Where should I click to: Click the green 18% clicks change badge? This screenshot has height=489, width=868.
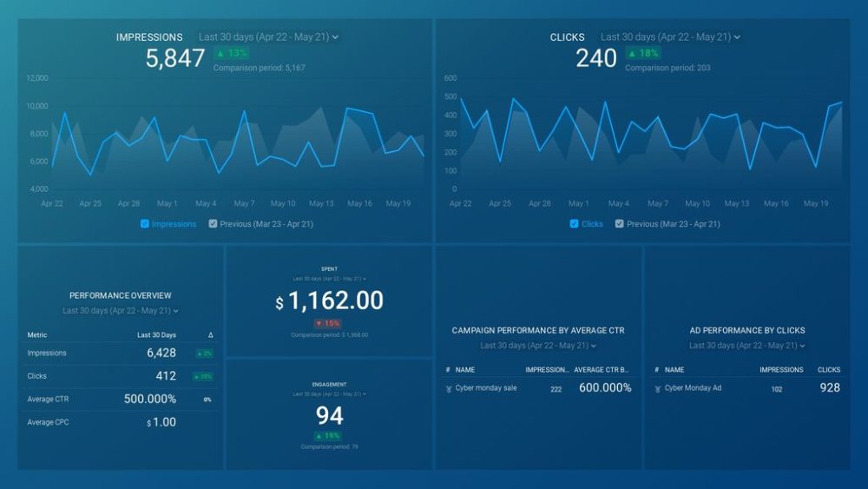point(643,53)
